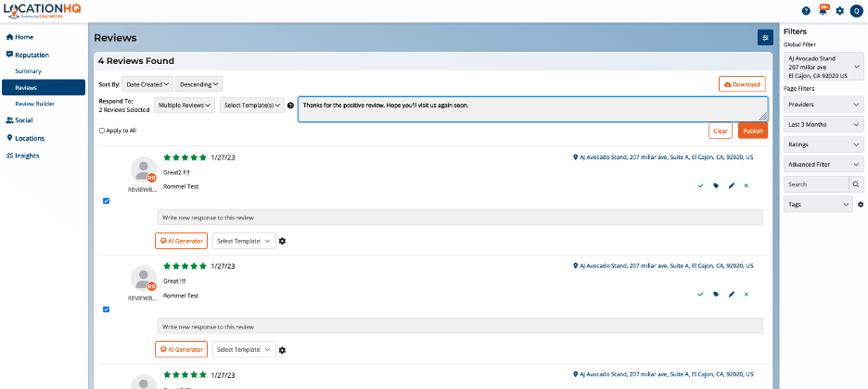Click the first review's response text field
The width and height of the screenshot is (868, 389).
click(x=460, y=218)
